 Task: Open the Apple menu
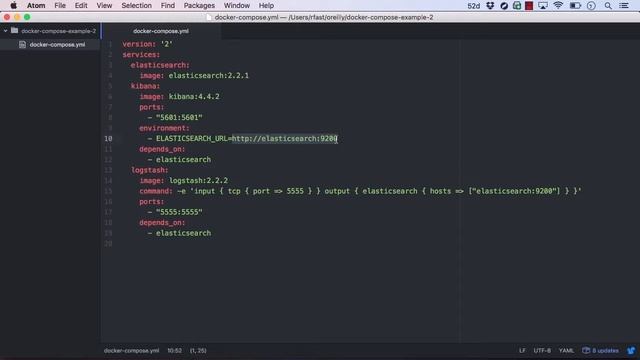[x=13, y=6]
